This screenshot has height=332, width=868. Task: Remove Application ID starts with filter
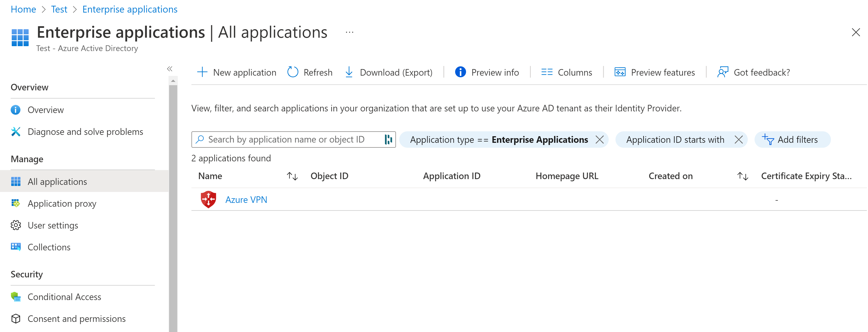(738, 140)
